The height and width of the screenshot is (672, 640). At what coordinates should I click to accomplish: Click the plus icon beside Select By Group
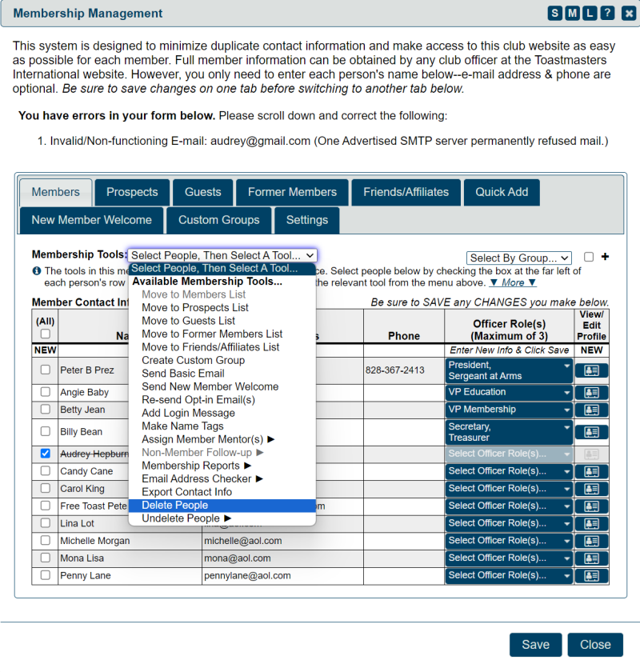click(605, 257)
